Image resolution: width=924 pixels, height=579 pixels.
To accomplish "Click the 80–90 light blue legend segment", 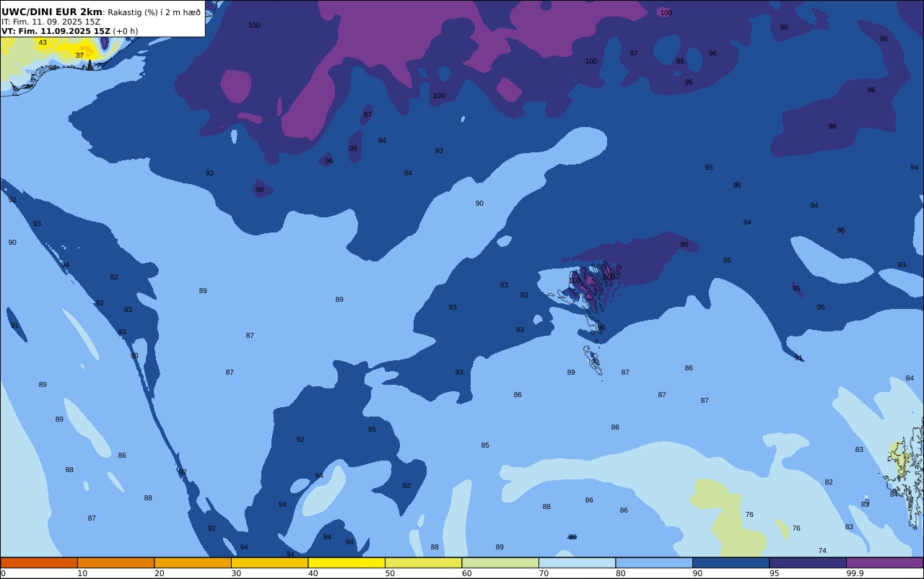I will click(654, 562).
